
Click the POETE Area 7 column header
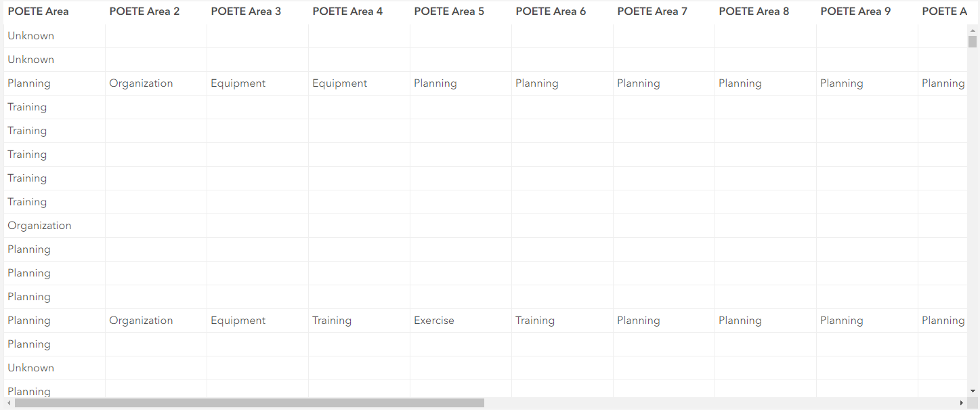pyautogui.click(x=652, y=12)
